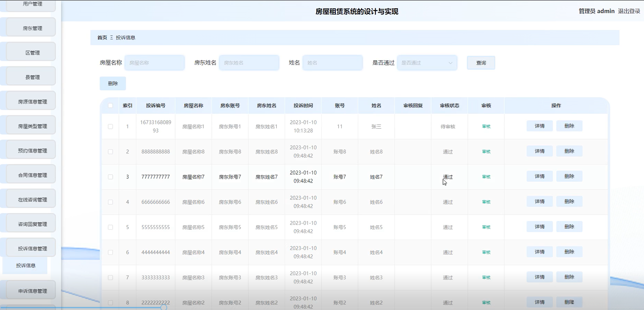Expand 合同信息管理 sidebar menu
Viewport: 644px width, 310px height.
pyautogui.click(x=32, y=175)
